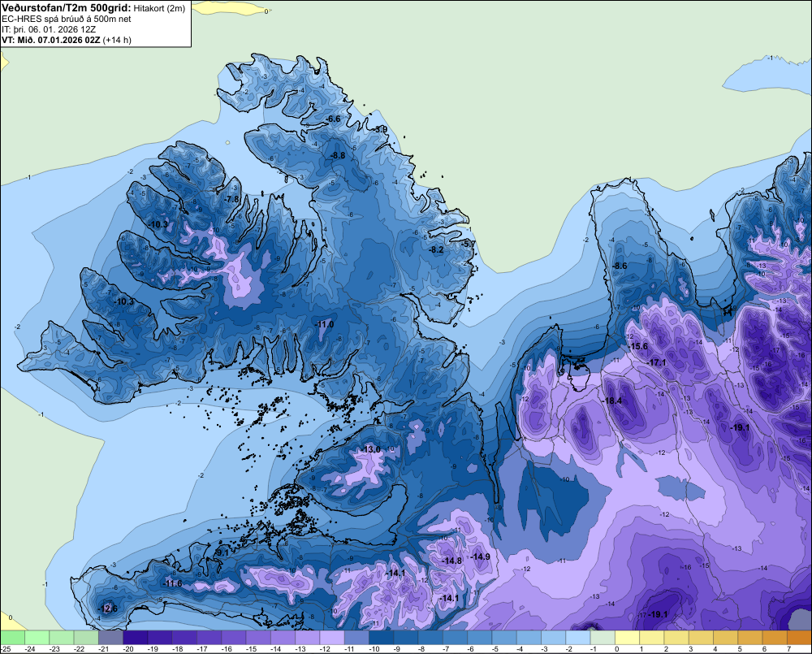This screenshot has height=654, width=812.
Task: Click the map temperature label '-17.1'
Action: point(657,362)
